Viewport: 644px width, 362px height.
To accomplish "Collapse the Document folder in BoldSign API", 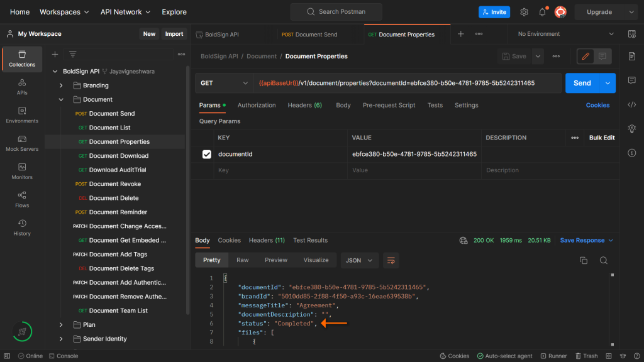I will tap(61, 99).
